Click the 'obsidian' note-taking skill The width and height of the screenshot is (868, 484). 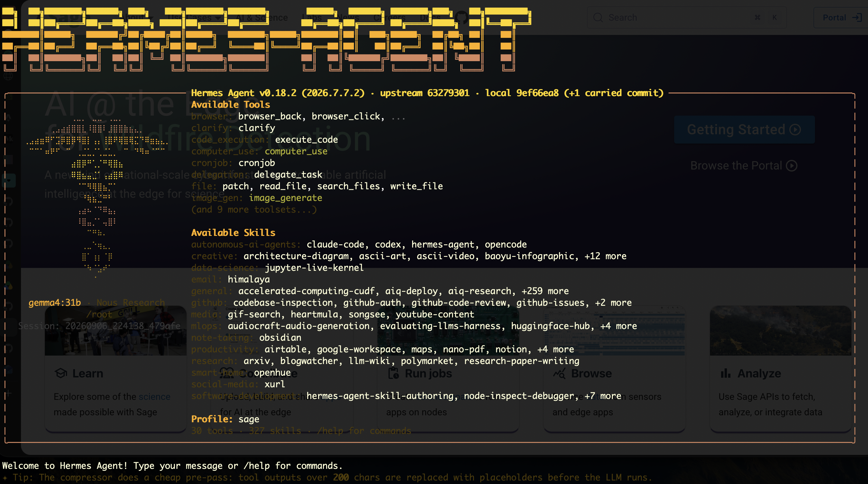280,338
